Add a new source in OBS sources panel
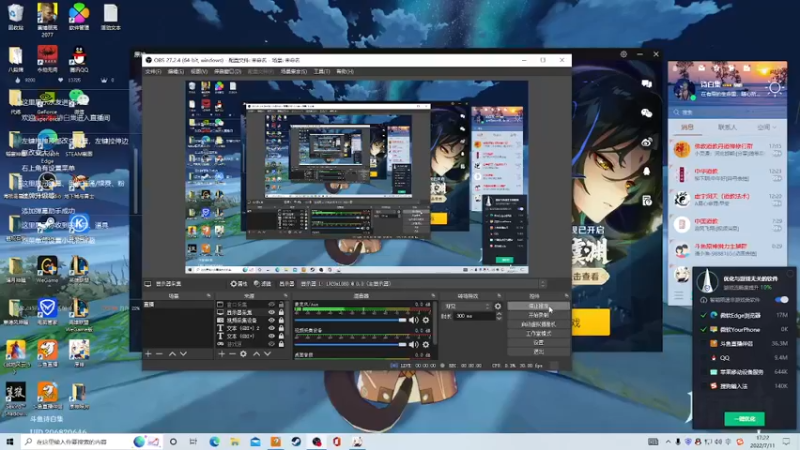800x450 pixels. point(221,354)
